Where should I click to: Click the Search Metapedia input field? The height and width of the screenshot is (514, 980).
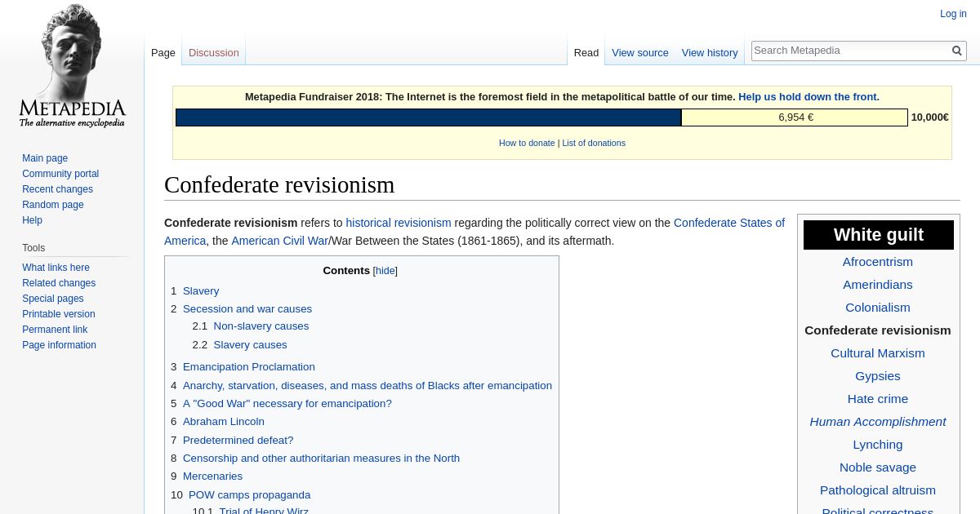[x=850, y=51]
